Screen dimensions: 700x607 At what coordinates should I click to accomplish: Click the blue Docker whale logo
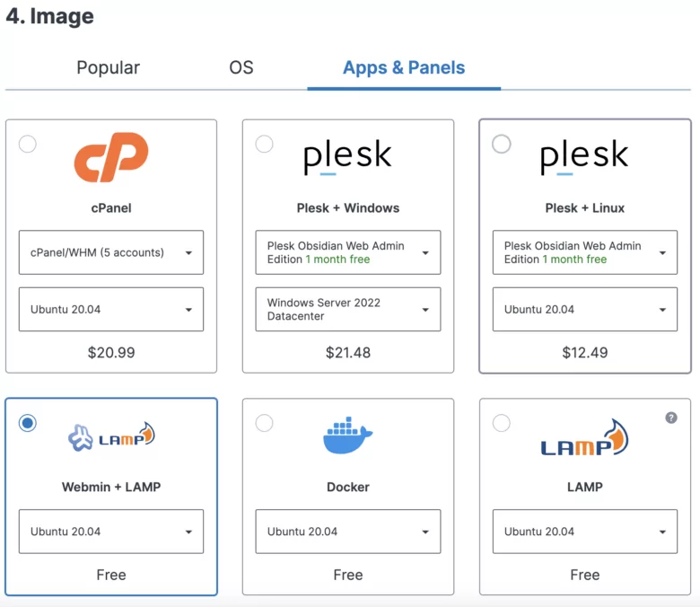point(348,435)
